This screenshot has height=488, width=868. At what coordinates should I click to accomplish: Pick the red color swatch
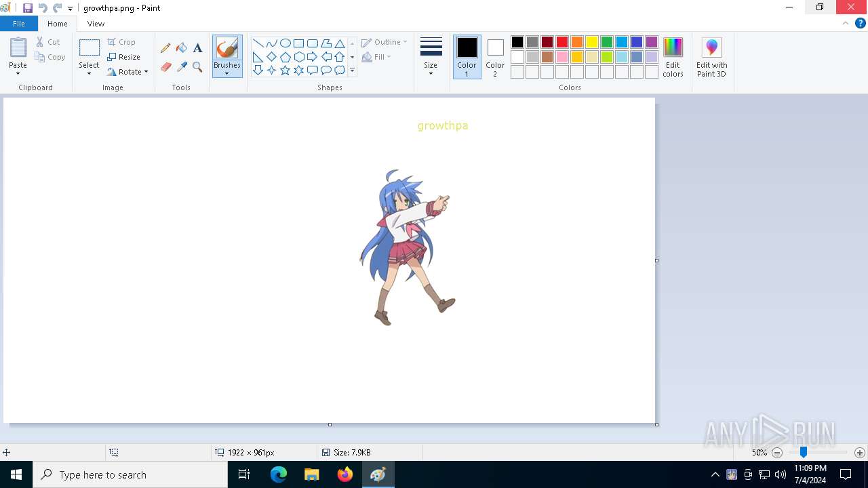click(x=562, y=42)
